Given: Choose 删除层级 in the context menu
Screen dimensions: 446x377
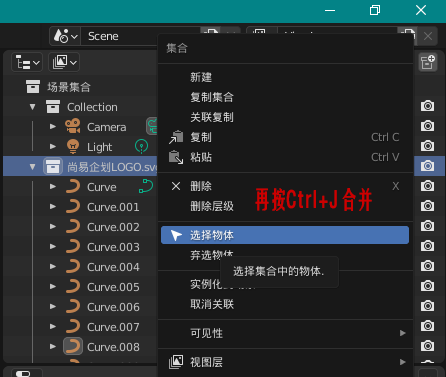Looking at the screenshot, I should [212, 206].
